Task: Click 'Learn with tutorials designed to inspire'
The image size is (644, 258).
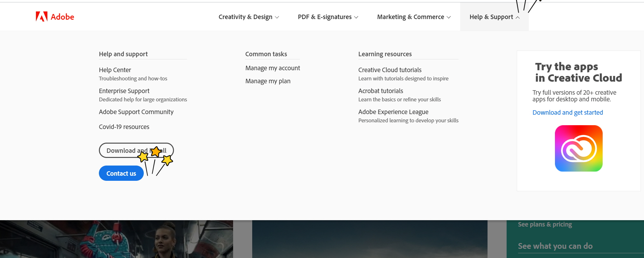Action: 403,78
